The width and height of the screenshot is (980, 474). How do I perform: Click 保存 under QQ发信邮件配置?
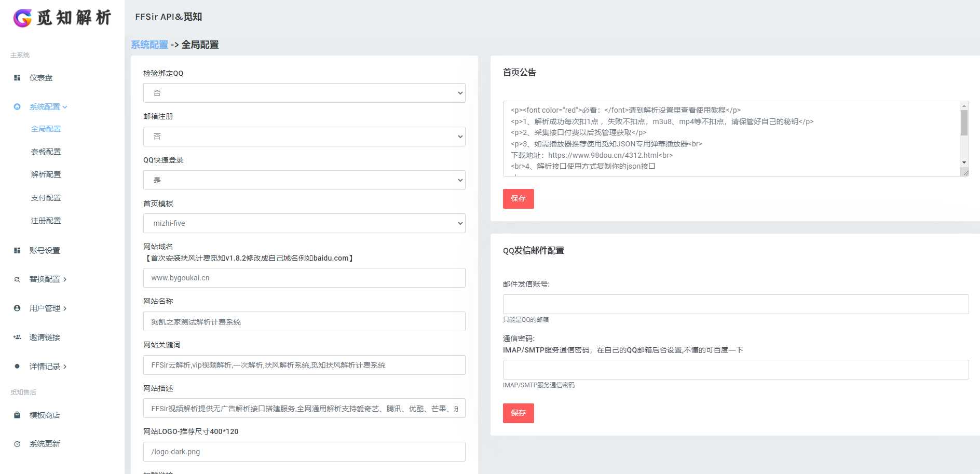click(x=518, y=413)
